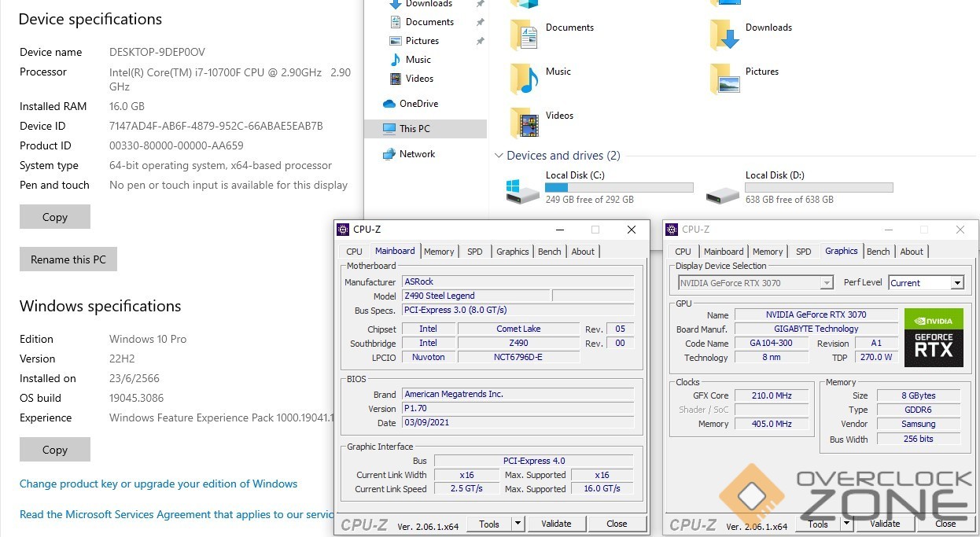Click the Pictures icon in sidebar
The height and width of the screenshot is (537, 980).
coord(396,41)
